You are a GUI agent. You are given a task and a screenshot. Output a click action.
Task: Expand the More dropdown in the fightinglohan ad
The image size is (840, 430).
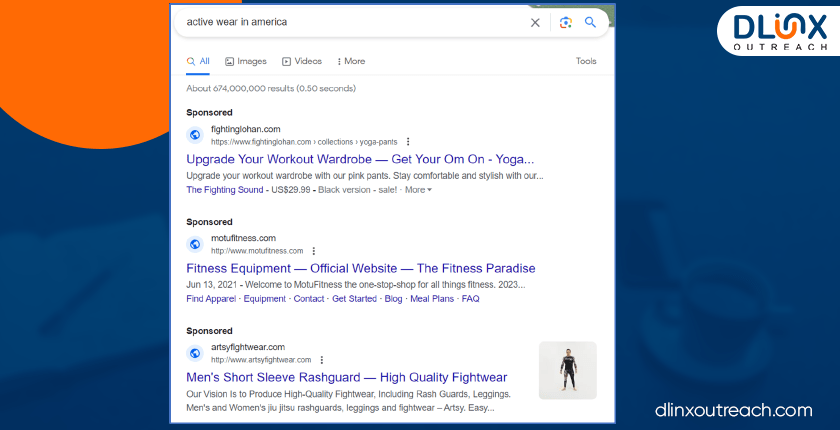[x=418, y=190]
